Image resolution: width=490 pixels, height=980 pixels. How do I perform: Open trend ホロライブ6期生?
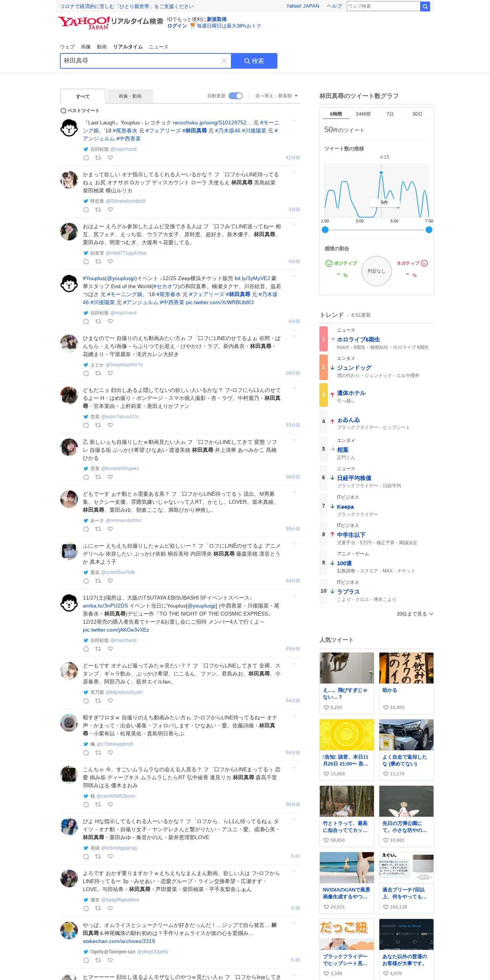358,340
